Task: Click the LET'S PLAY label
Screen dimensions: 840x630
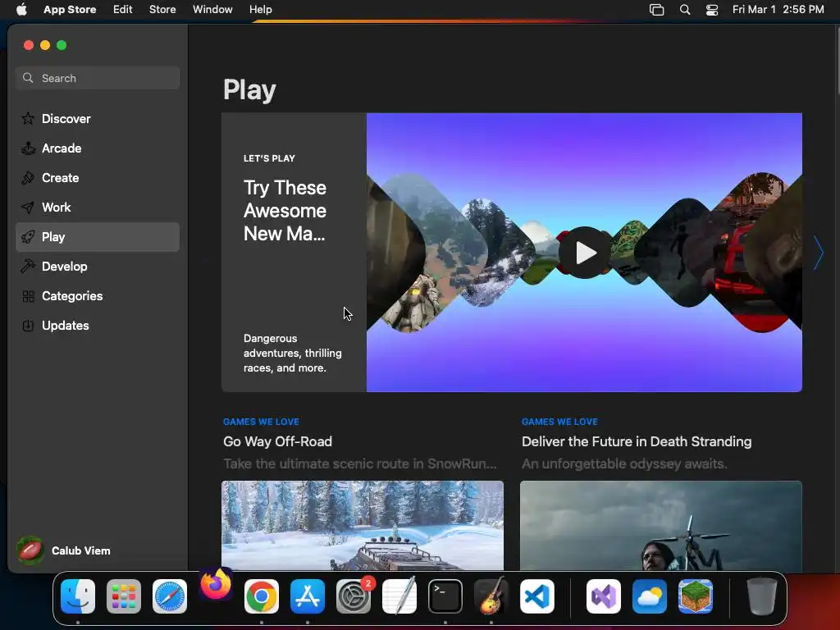Action: pos(269,158)
